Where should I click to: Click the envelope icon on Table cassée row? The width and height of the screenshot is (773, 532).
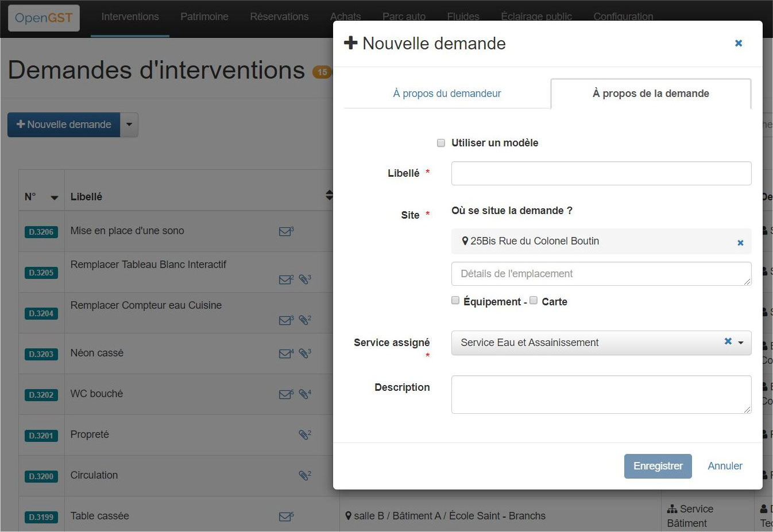285,517
